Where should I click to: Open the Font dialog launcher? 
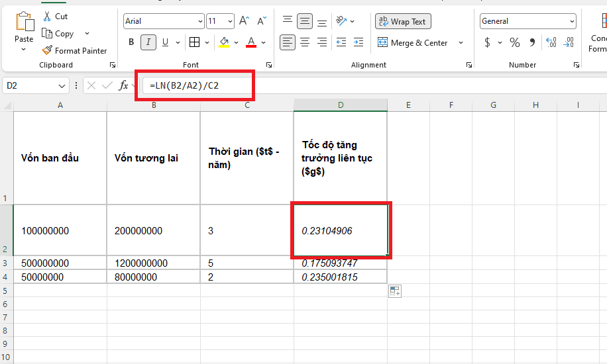(269, 65)
